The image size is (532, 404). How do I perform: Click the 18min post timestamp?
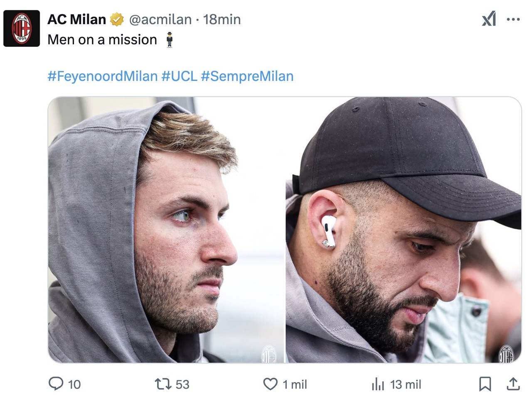222,19
